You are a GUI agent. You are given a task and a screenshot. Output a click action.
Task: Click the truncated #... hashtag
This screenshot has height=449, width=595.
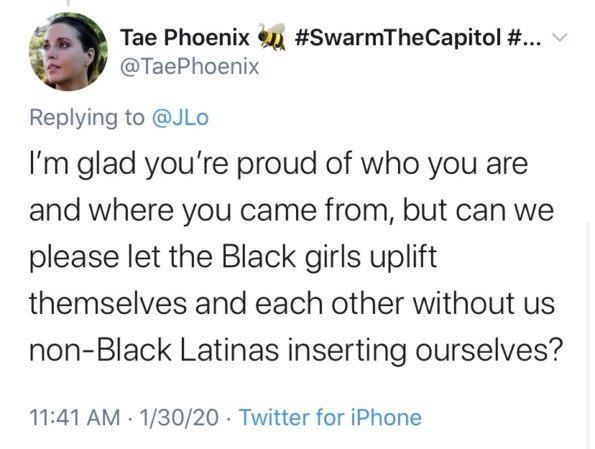click(524, 37)
